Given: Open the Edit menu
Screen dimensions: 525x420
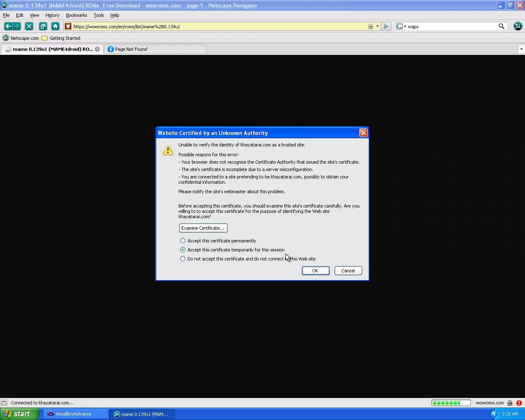Looking at the screenshot, I should pos(20,15).
